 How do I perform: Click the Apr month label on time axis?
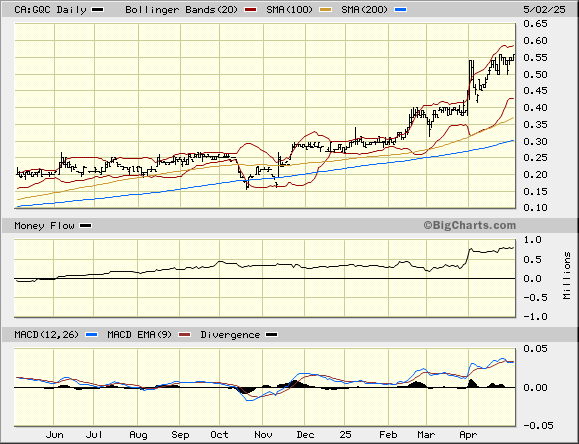[x=468, y=435]
